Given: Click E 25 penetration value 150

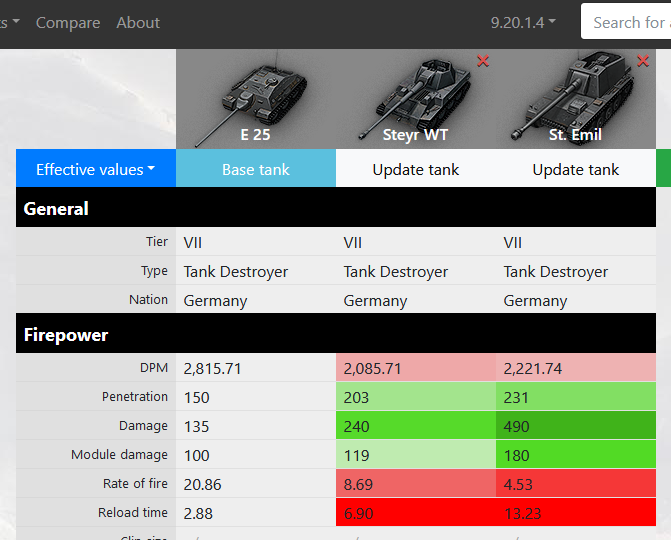Looking at the screenshot, I should (x=196, y=398).
